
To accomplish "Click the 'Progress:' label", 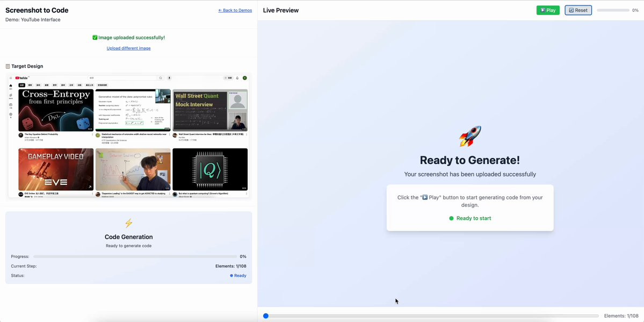I will click(x=20, y=256).
